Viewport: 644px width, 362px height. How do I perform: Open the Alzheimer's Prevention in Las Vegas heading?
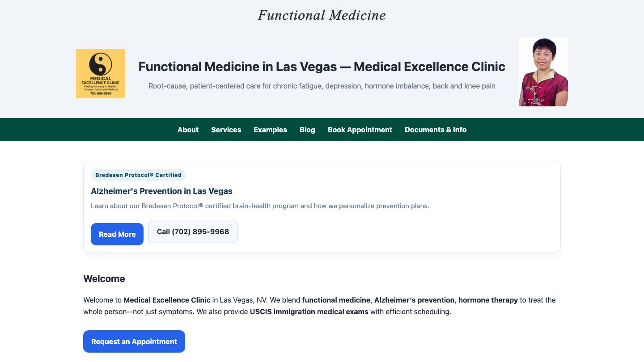[x=161, y=191]
